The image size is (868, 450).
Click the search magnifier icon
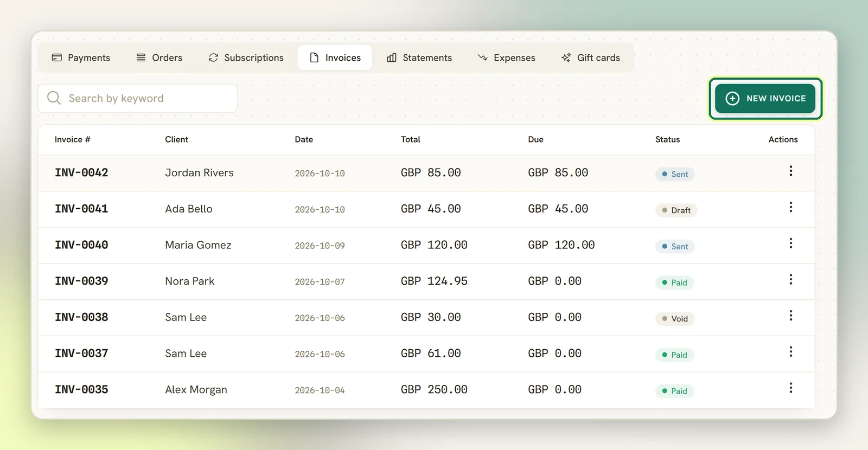54,98
